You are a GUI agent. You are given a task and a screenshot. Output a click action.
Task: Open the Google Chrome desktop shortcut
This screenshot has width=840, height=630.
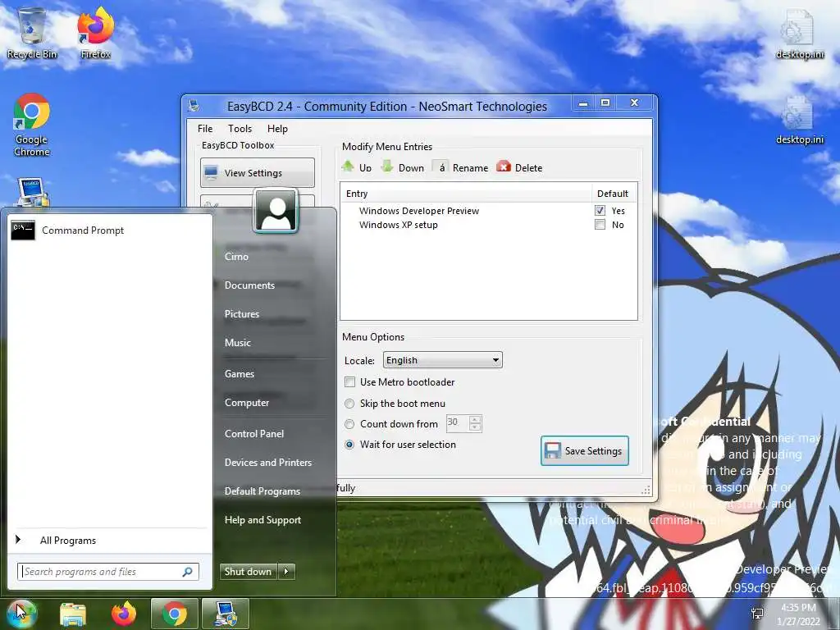(x=32, y=125)
